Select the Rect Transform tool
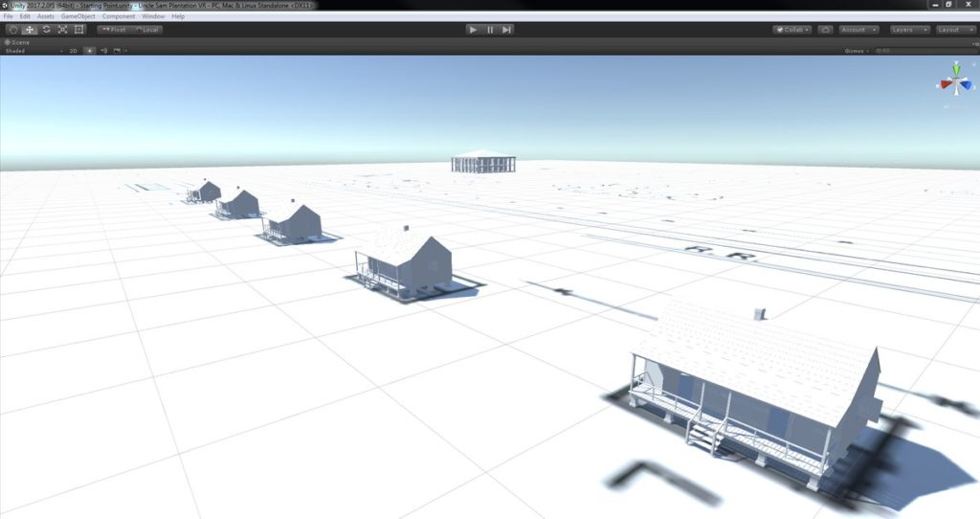 pos(78,30)
